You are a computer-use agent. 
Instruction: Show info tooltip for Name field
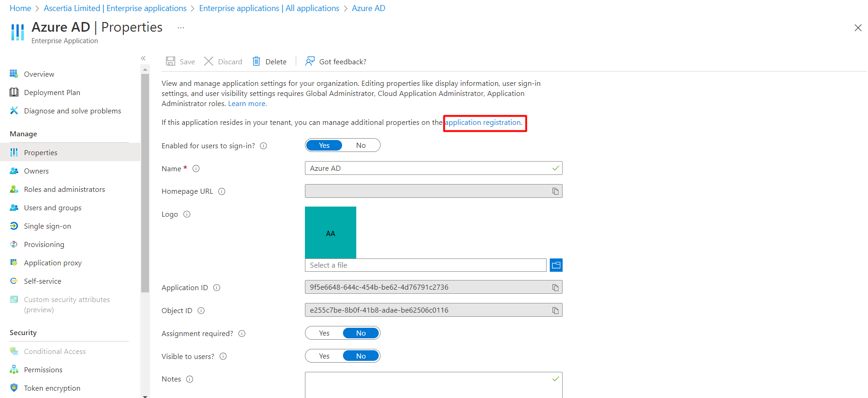[196, 168]
